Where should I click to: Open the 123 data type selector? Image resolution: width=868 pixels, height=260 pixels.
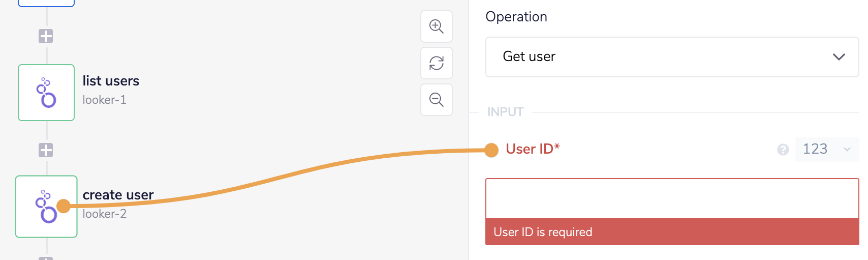pos(826,149)
